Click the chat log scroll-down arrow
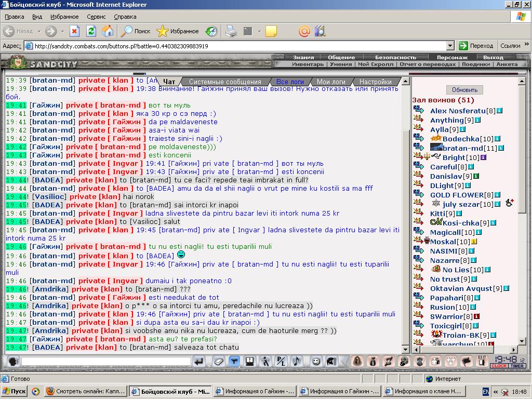The image size is (532, 399). 405,349
